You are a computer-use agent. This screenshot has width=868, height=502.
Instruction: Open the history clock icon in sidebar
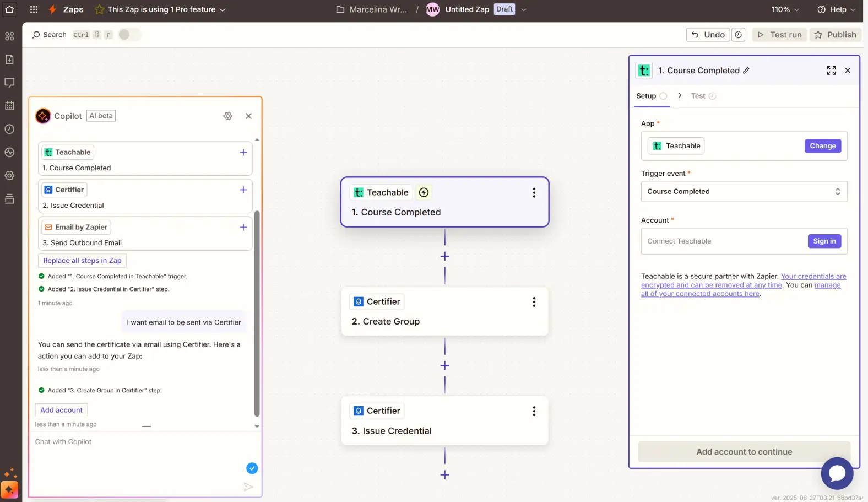(x=9, y=129)
